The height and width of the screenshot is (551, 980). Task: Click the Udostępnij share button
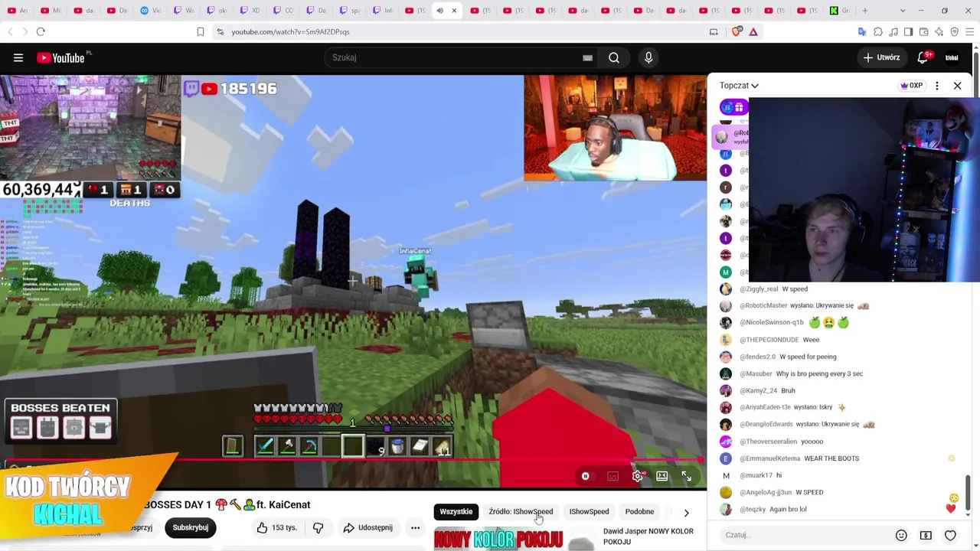pos(367,527)
